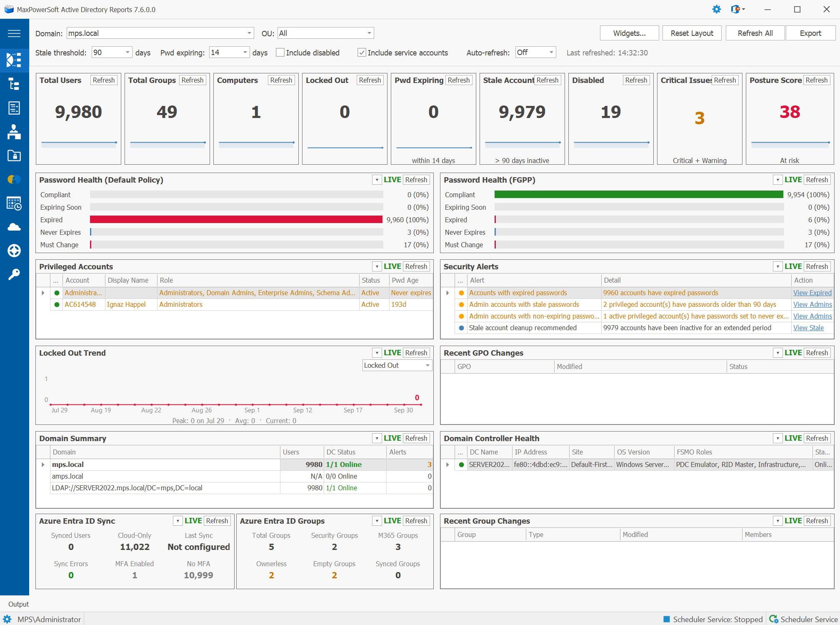Click the Export button
This screenshot has width=840, height=625.
[810, 33]
